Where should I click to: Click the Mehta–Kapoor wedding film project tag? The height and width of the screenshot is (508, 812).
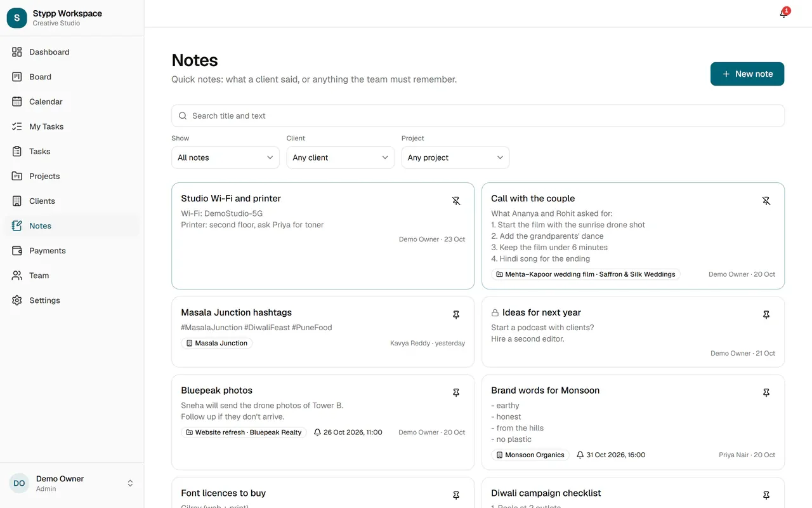coord(586,274)
